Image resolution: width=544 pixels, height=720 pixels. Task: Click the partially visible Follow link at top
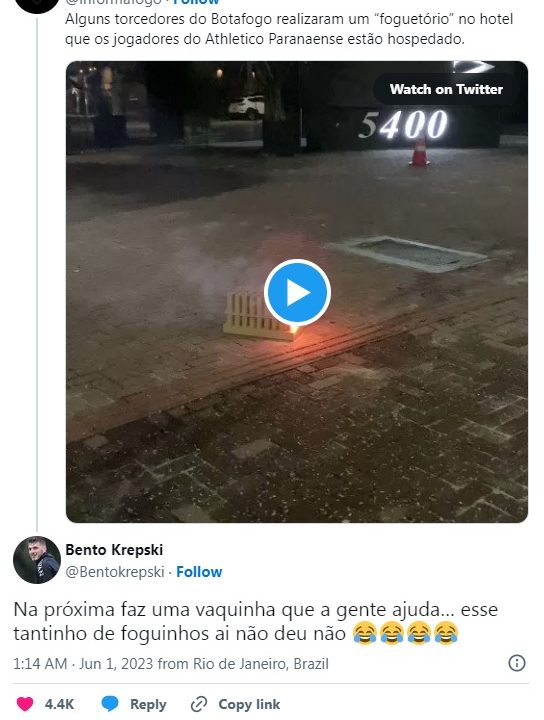[196, 2]
